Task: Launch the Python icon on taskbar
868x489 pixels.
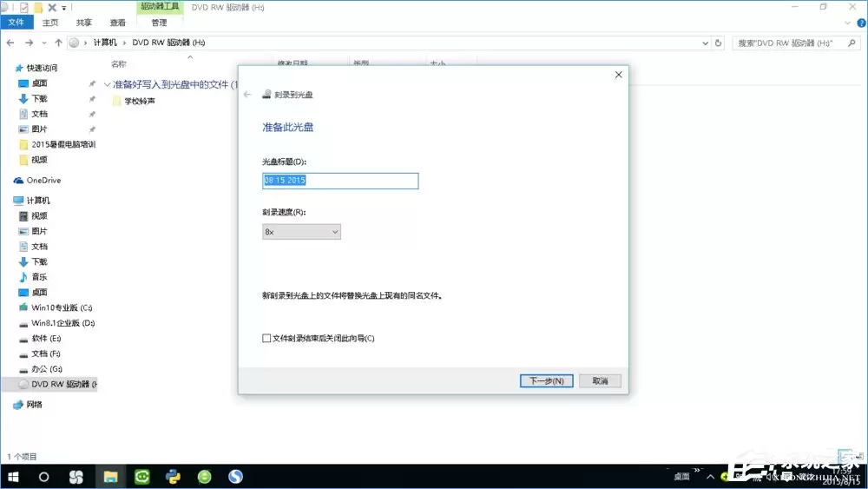Action: [173, 477]
